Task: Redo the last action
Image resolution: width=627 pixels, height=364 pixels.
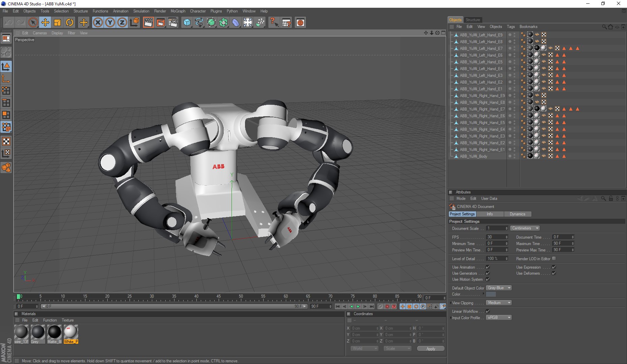Action: point(21,23)
